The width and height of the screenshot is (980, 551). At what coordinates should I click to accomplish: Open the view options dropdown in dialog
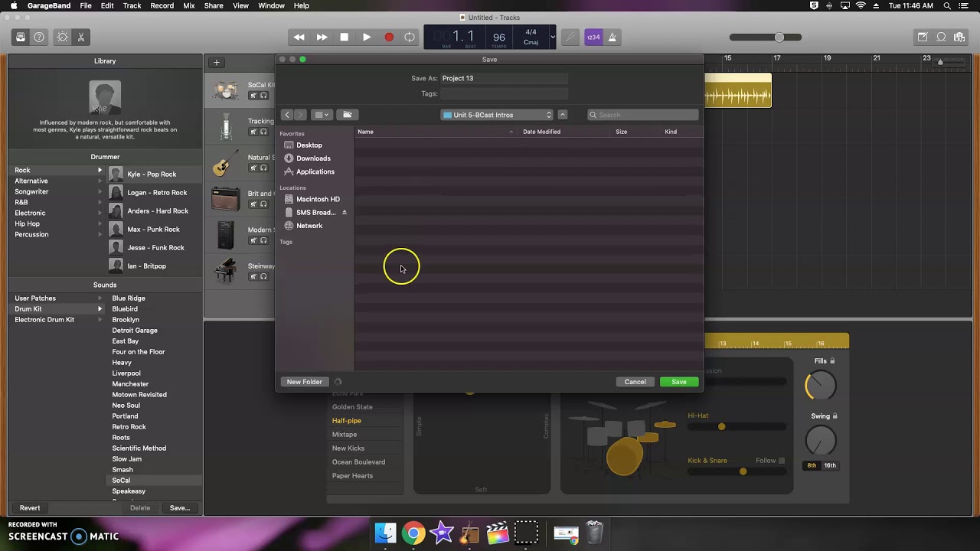pyautogui.click(x=322, y=115)
